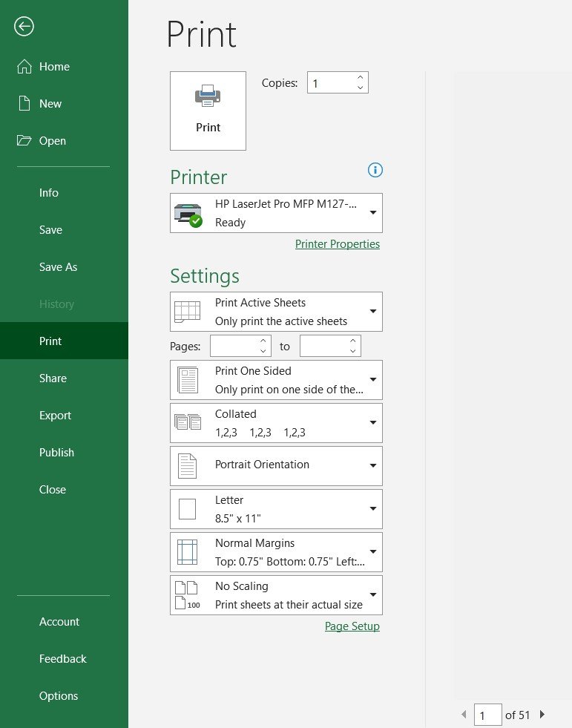Image resolution: width=572 pixels, height=728 pixels.
Task: Click the Open folder icon
Action: coord(24,140)
